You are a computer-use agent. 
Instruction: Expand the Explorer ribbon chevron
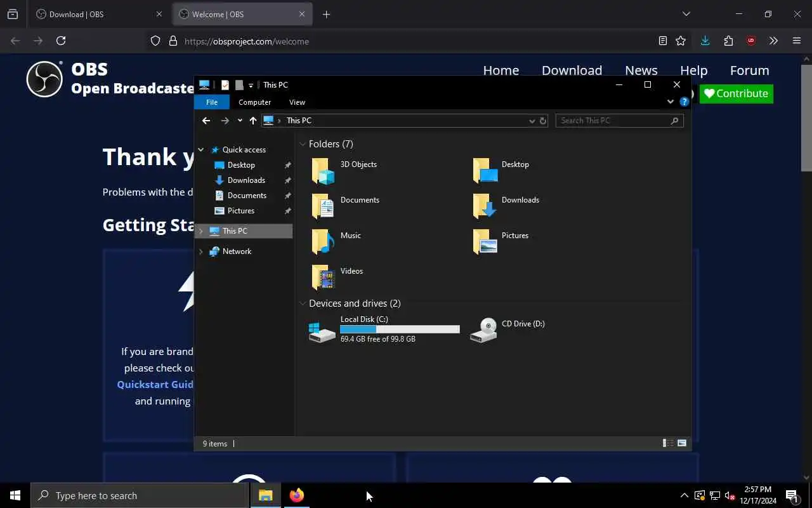coord(671,102)
